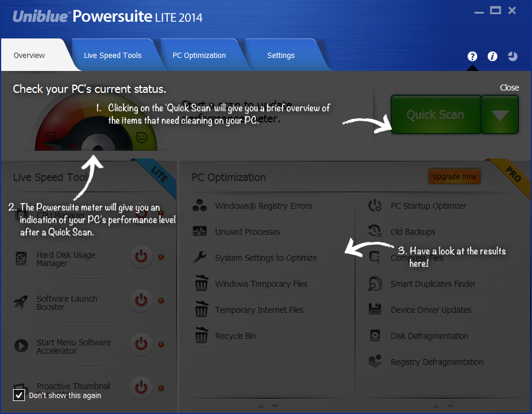This screenshot has height=414, width=532.
Task: Select the Registry Defragmentation item
Action: click(437, 362)
